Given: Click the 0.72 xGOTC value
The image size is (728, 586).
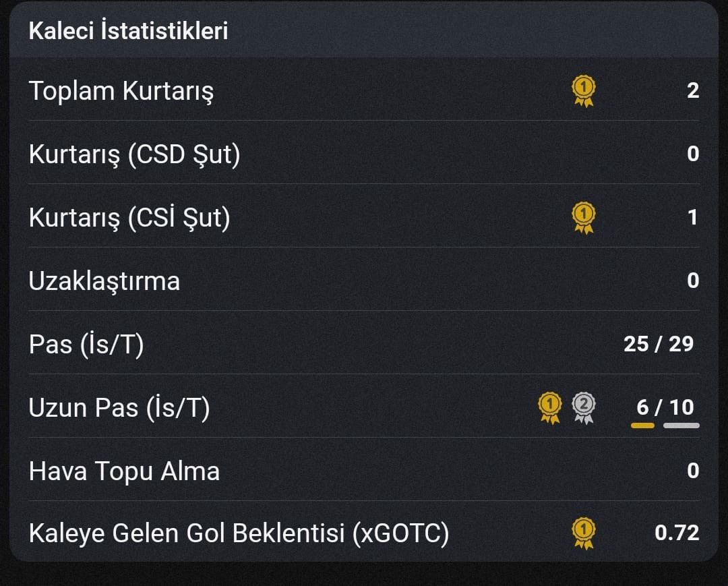Looking at the screenshot, I should click(x=677, y=533).
